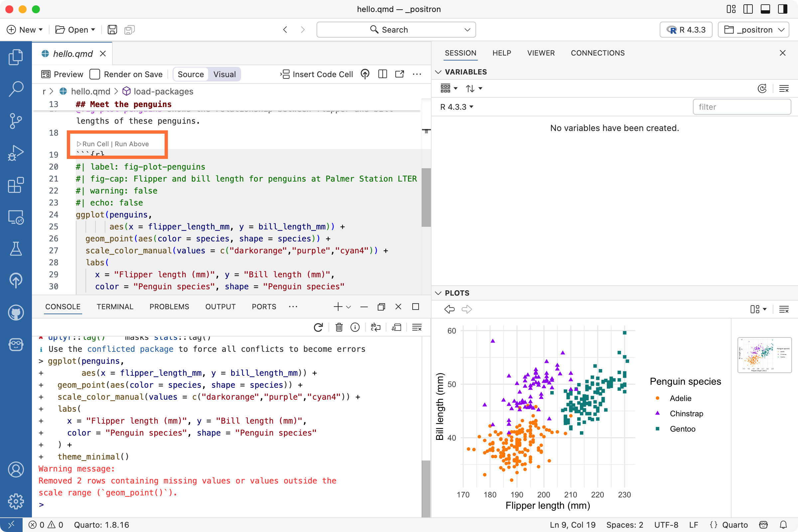Toggle the bottom panel visibility
Screen dimensions: 798x532
(x=765, y=9)
